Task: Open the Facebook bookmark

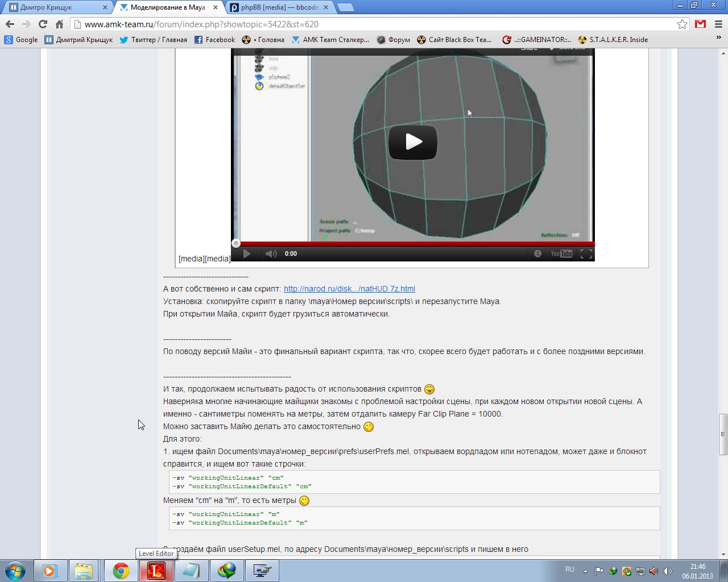Action: (214, 40)
